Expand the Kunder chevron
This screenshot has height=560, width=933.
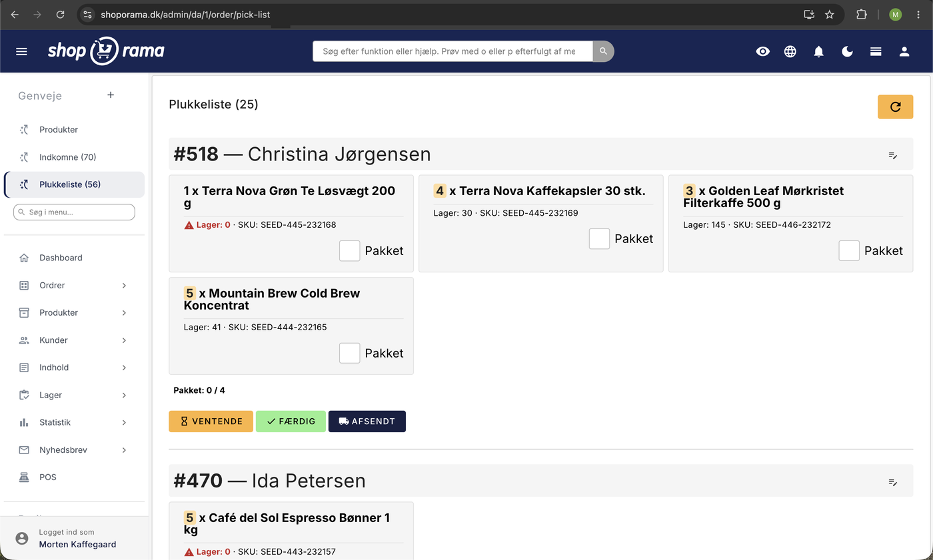click(x=124, y=340)
